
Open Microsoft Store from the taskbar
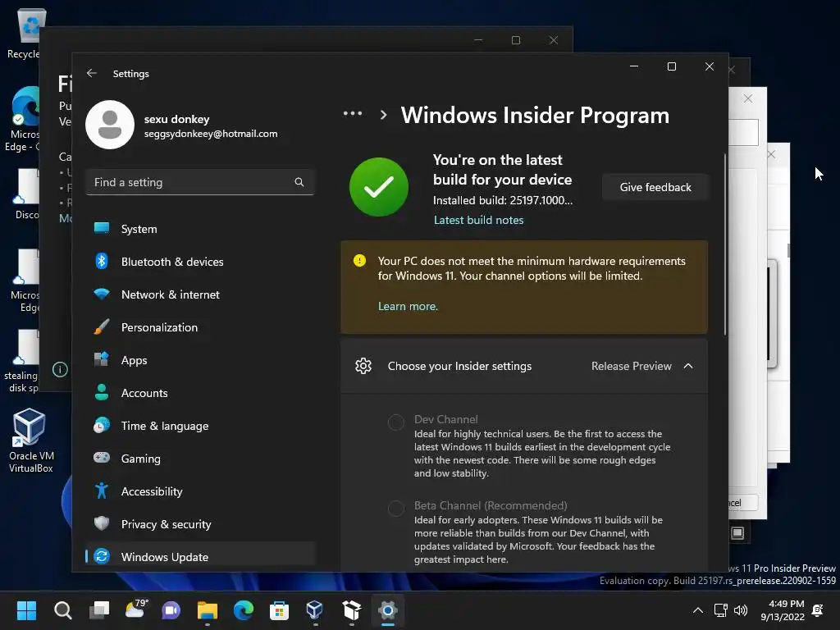[279, 610]
